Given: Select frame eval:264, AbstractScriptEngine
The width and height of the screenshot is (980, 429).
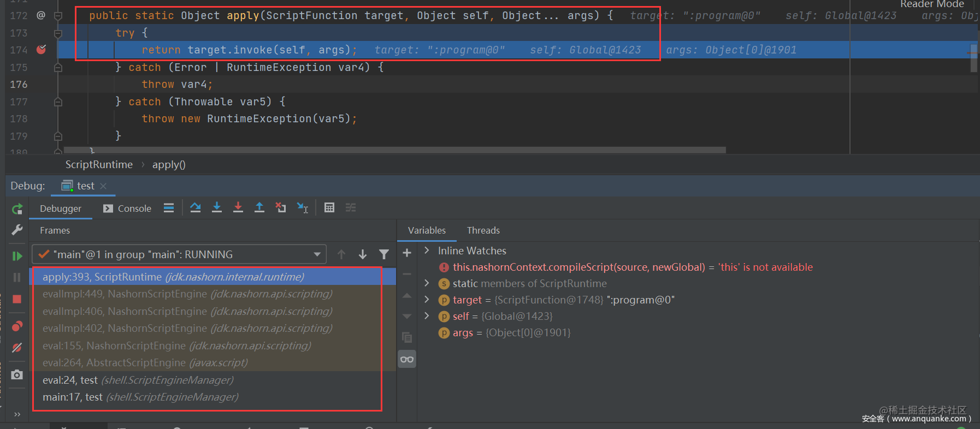Looking at the screenshot, I should click(212, 362).
